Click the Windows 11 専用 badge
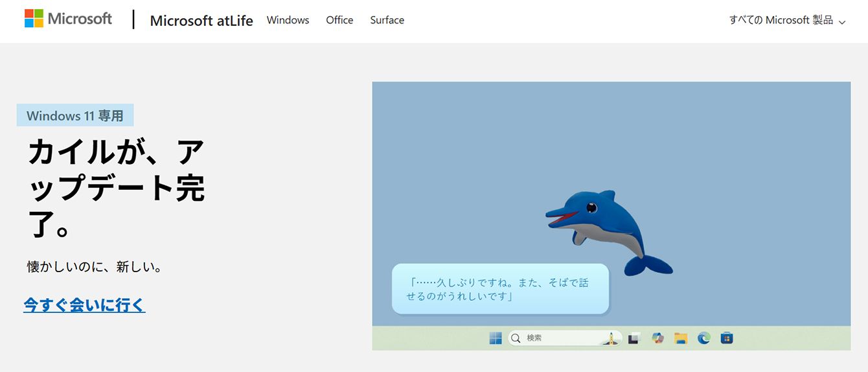 pos(75,115)
